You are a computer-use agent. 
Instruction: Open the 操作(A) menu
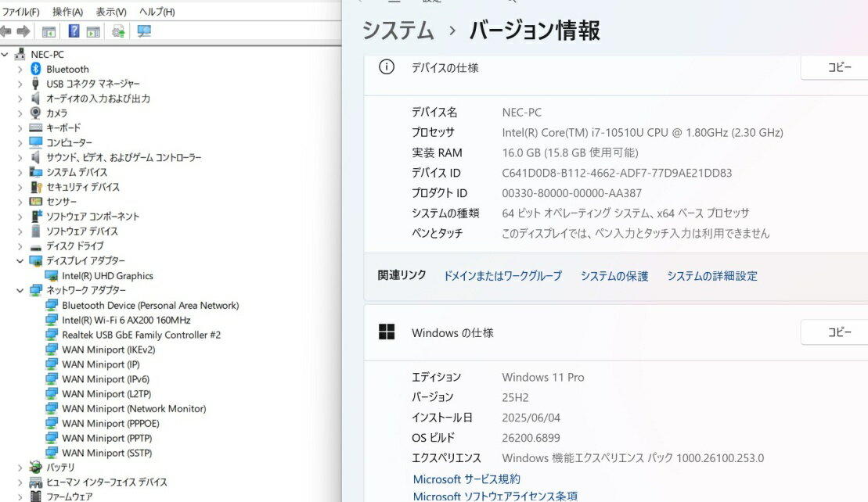[67, 12]
